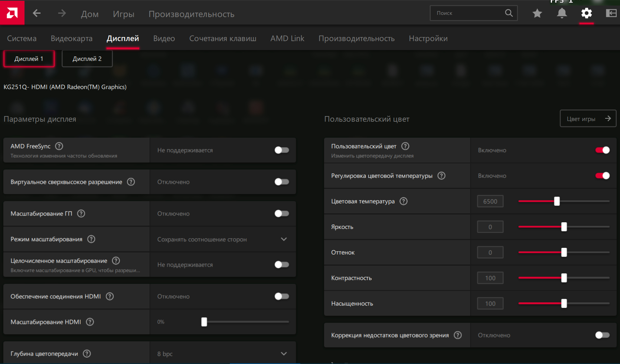
Task: Turn off Пользовательский цвет toggle
Action: point(602,150)
